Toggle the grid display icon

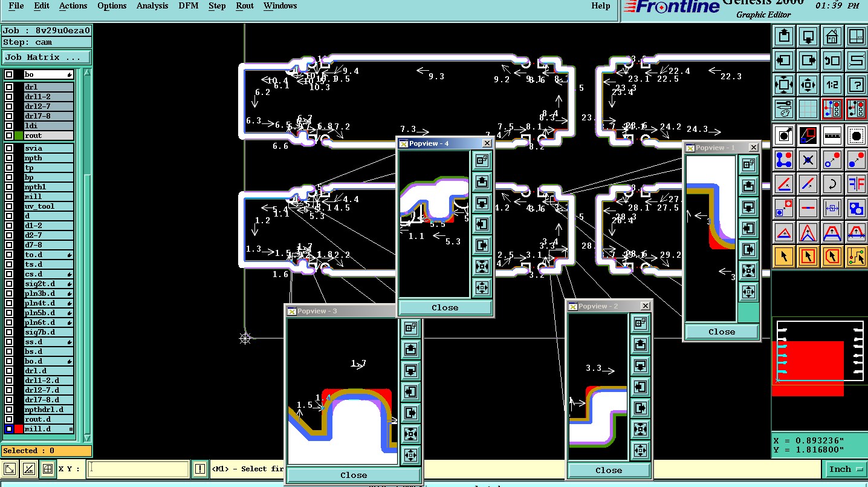808,109
